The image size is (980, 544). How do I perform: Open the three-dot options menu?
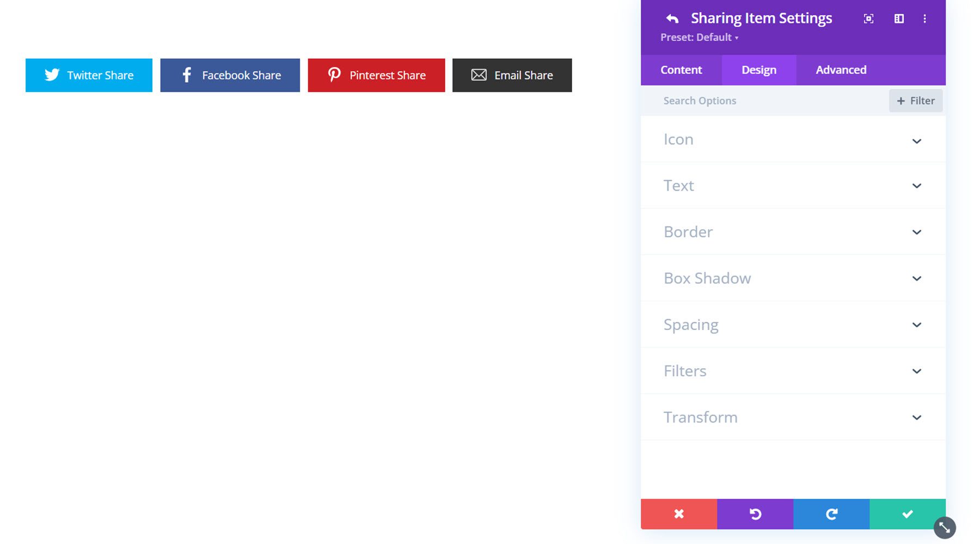pyautogui.click(x=924, y=18)
